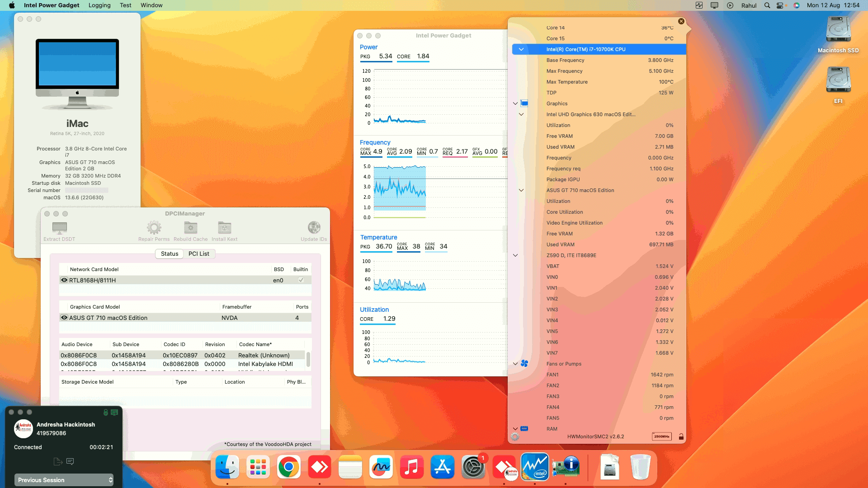The height and width of the screenshot is (488, 868).
Task: Collapse Fans or Pumps section
Action: tap(515, 364)
